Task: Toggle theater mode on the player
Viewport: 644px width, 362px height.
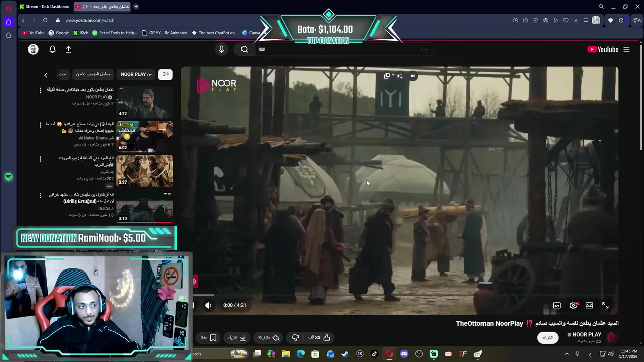Action: (589, 305)
